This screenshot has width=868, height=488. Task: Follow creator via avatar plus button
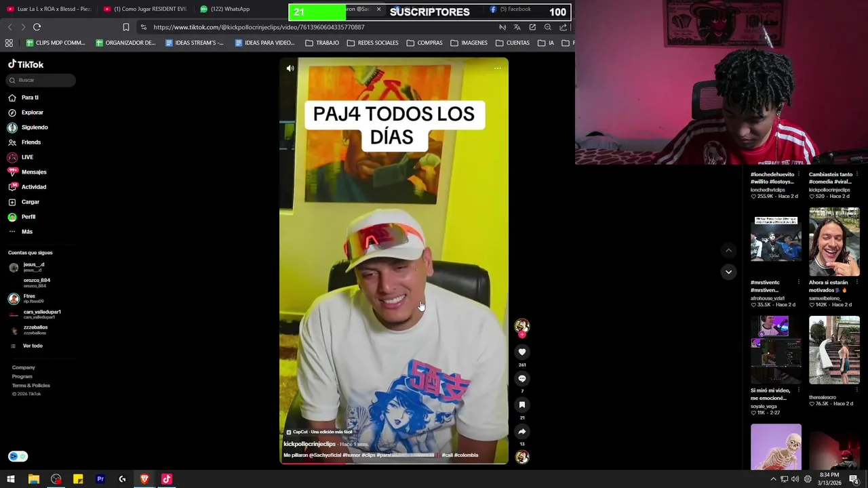point(521,334)
